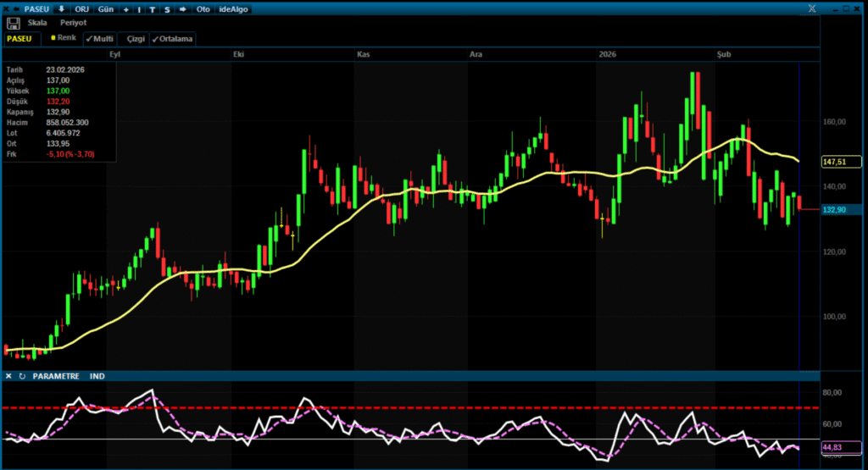Screen dimensions: 868x470
Task: Refresh the indicator panel with circular arrow
Action: (x=22, y=376)
